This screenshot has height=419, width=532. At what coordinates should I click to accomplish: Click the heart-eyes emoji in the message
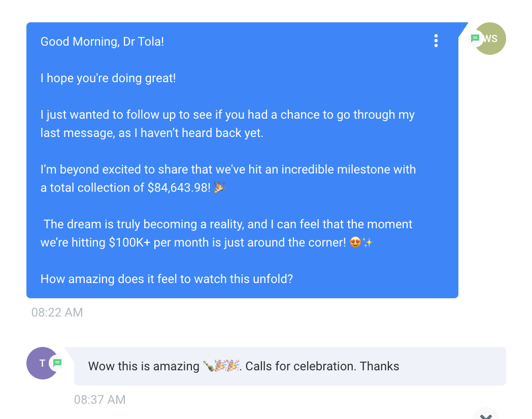pos(355,242)
